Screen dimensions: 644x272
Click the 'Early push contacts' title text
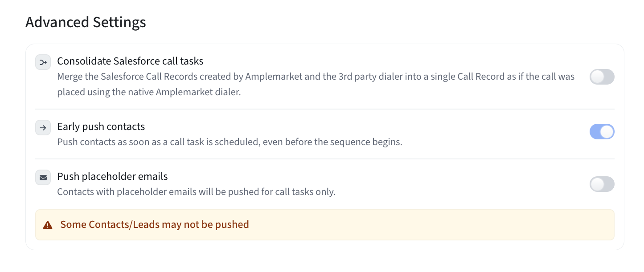click(x=101, y=126)
